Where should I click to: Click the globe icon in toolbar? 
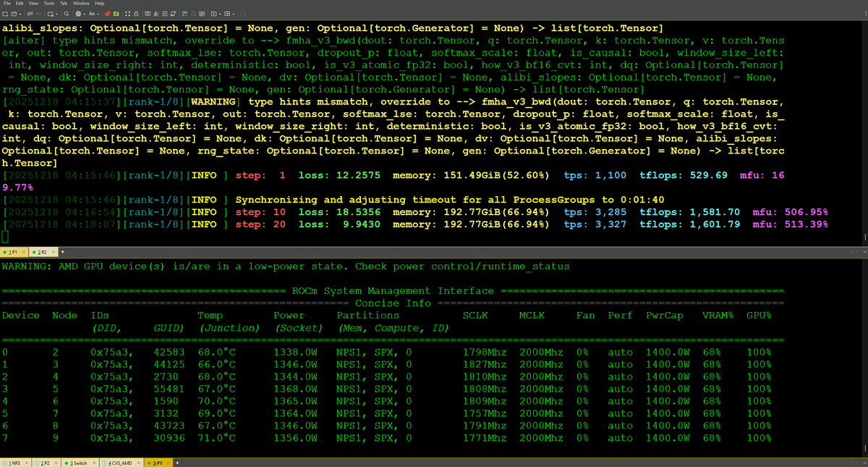pyautogui.click(x=78, y=14)
